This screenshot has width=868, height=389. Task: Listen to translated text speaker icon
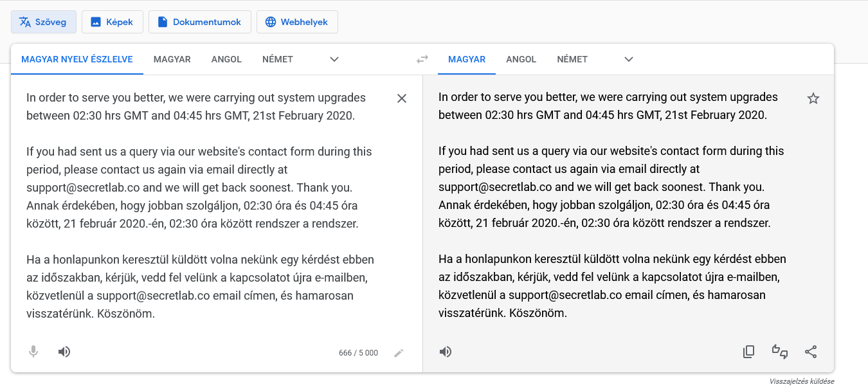pyautogui.click(x=446, y=352)
